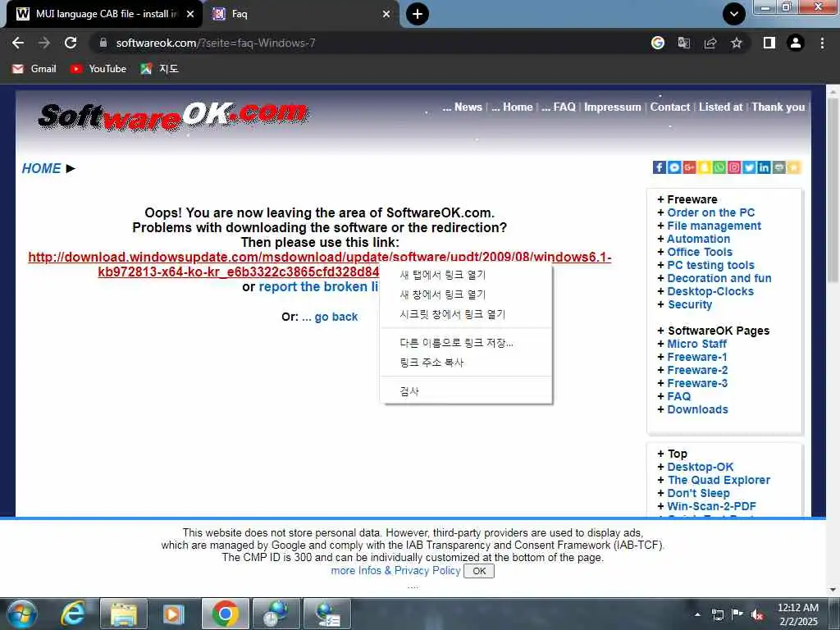Share on WhatsApp green icon
This screenshot has width=840, height=630.
719,167
